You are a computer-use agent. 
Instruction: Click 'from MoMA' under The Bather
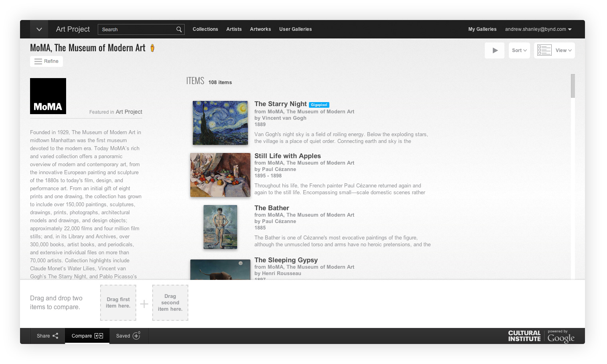point(305,215)
